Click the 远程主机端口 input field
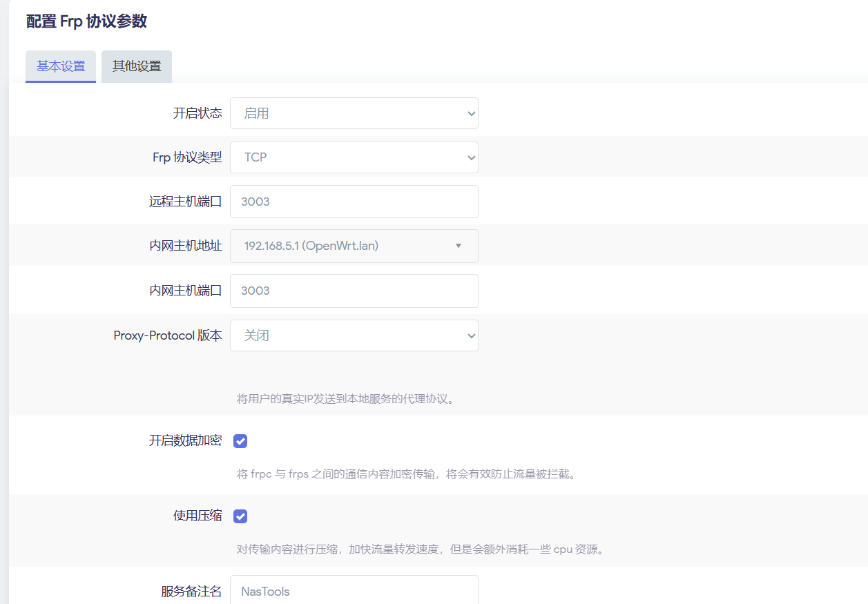Image resolution: width=868 pixels, height=604 pixels. pyautogui.click(x=354, y=202)
